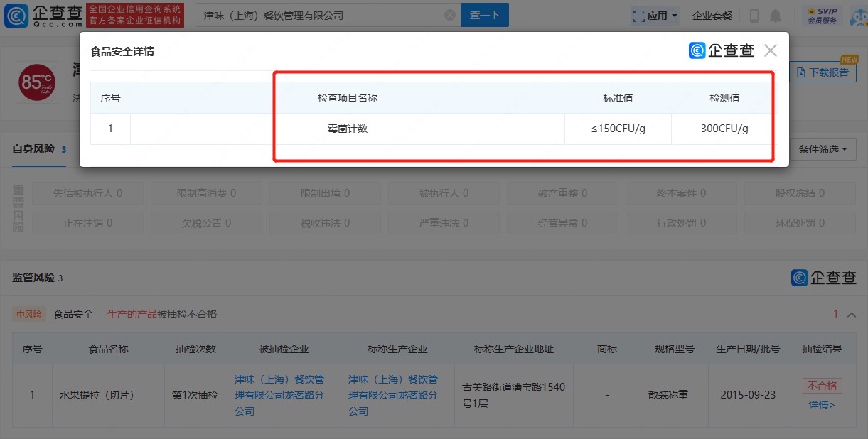Click the 行政处罚 0 filter
868x439 pixels.
[681, 223]
